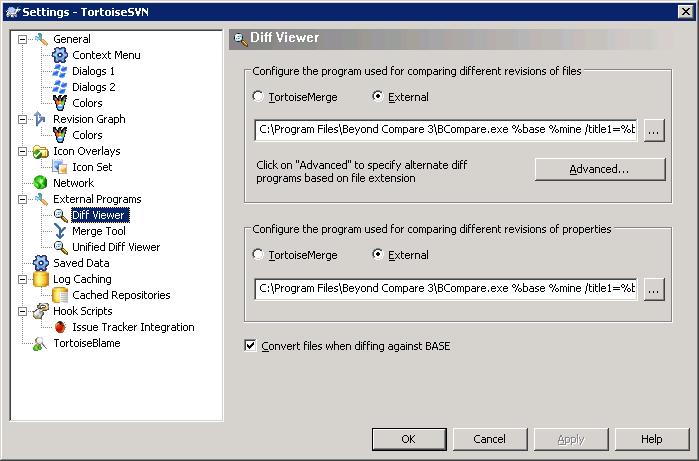The height and width of the screenshot is (461, 699).
Task: Click the file diff program path field
Action: click(x=446, y=130)
